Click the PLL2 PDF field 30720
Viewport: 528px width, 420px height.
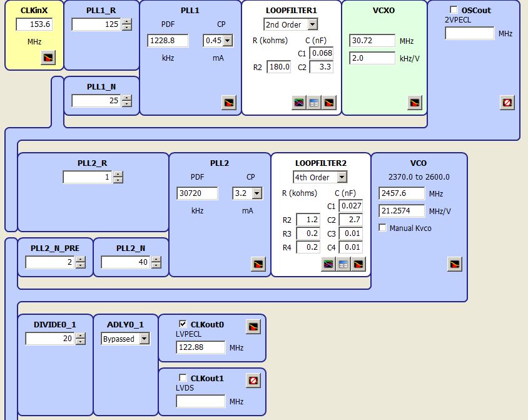click(x=197, y=193)
